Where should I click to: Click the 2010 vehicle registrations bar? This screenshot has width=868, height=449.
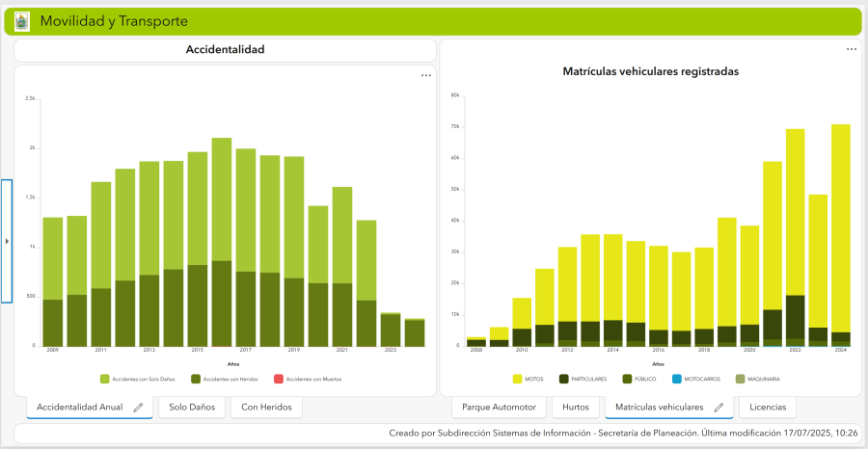pyautogui.click(x=522, y=323)
